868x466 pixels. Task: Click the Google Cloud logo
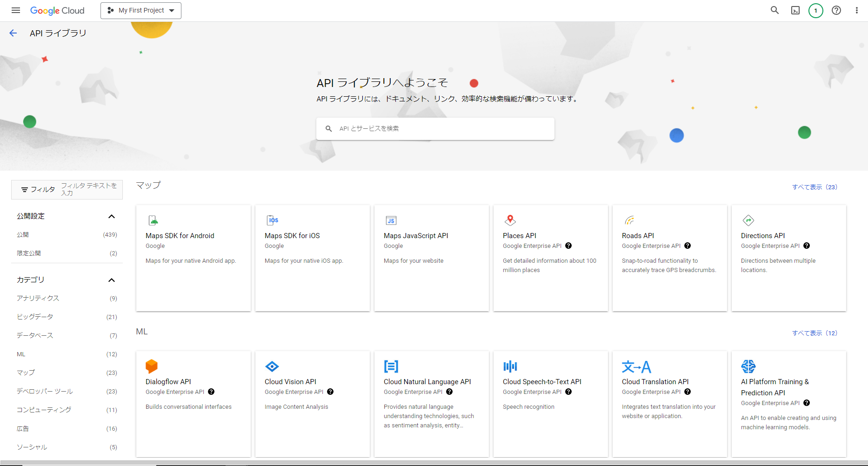pyautogui.click(x=57, y=10)
